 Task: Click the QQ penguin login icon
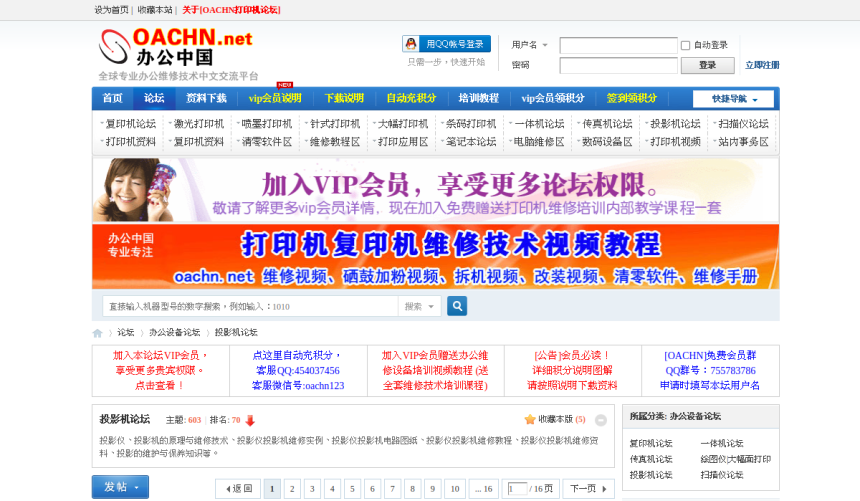pyautogui.click(x=411, y=43)
